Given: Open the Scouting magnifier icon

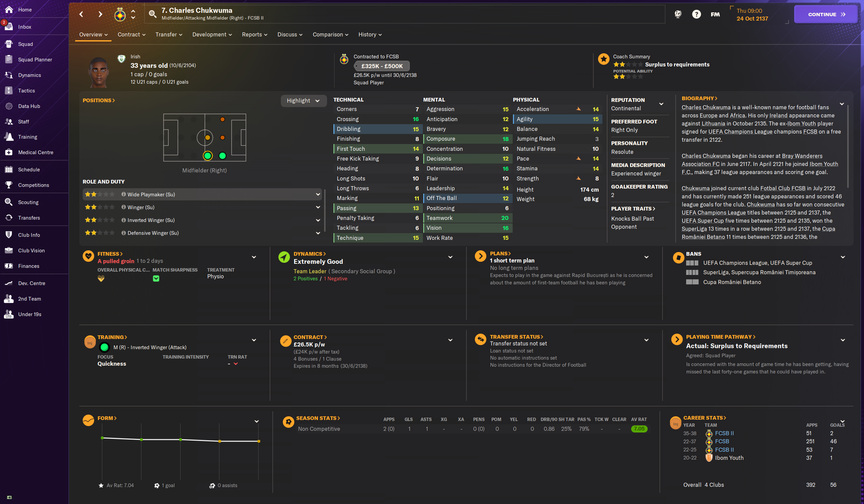Looking at the screenshot, I should (9, 202).
